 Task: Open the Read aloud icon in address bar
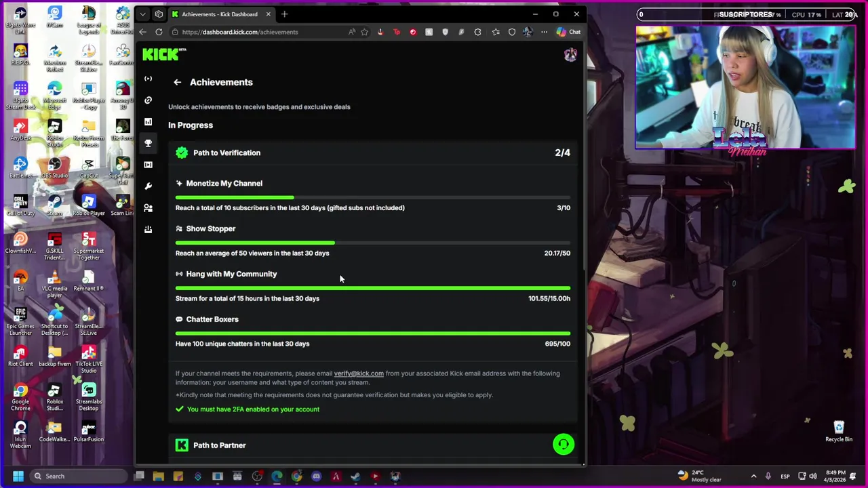(351, 32)
